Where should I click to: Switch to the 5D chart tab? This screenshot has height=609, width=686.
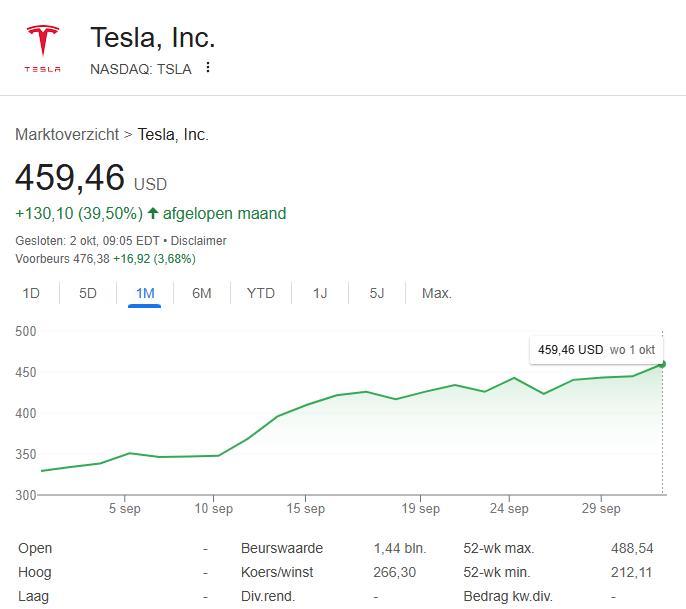pos(88,293)
